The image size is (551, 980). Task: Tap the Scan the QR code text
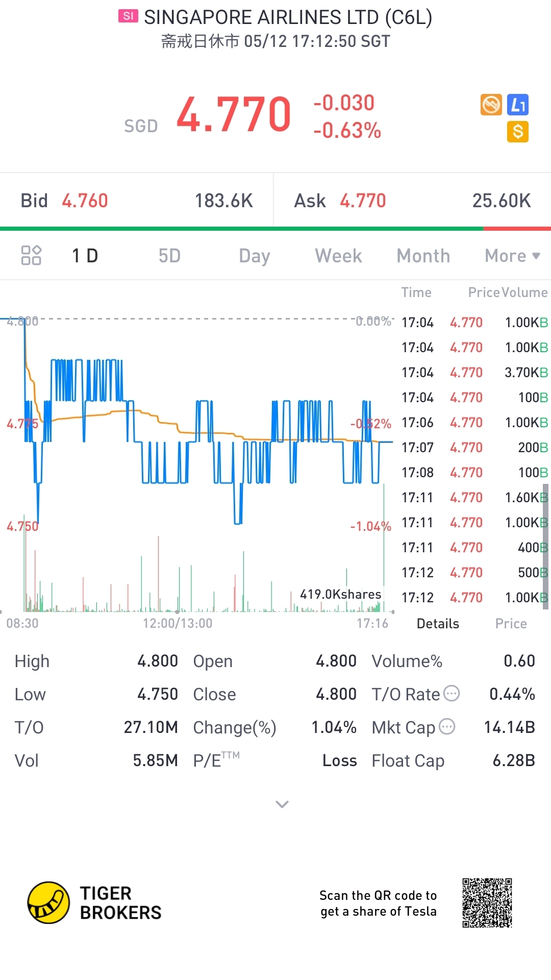click(x=378, y=903)
